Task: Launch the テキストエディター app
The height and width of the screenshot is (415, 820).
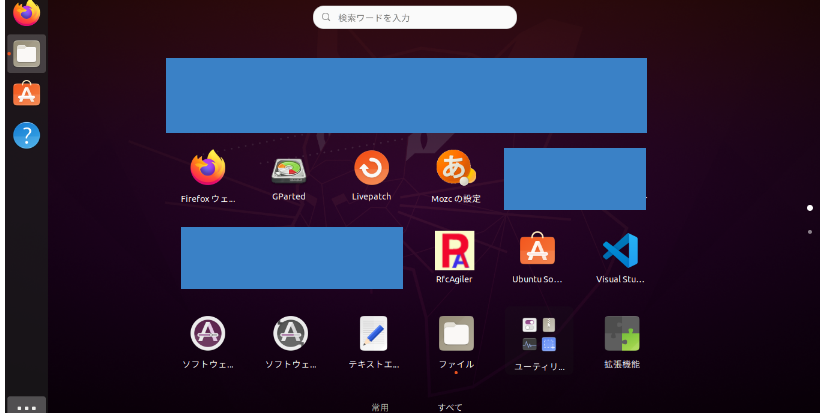Action: (373, 333)
